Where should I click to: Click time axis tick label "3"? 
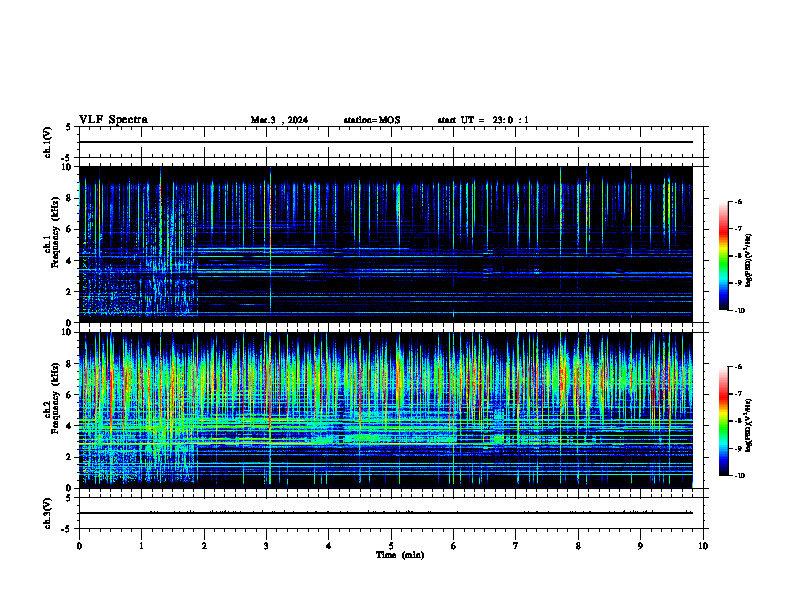click(x=266, y=546)
